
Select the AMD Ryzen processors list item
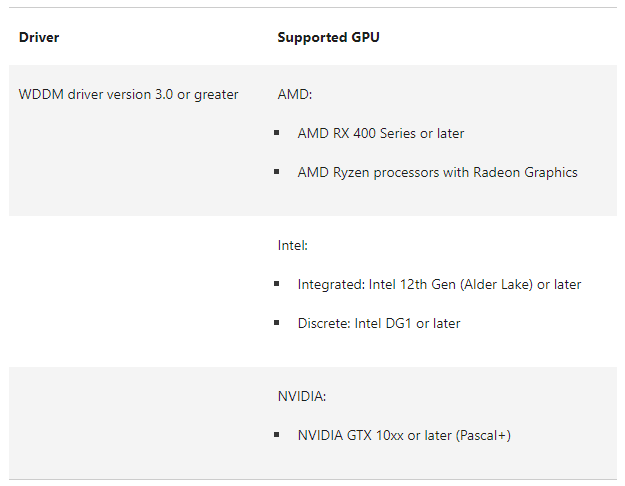point(437,172)
